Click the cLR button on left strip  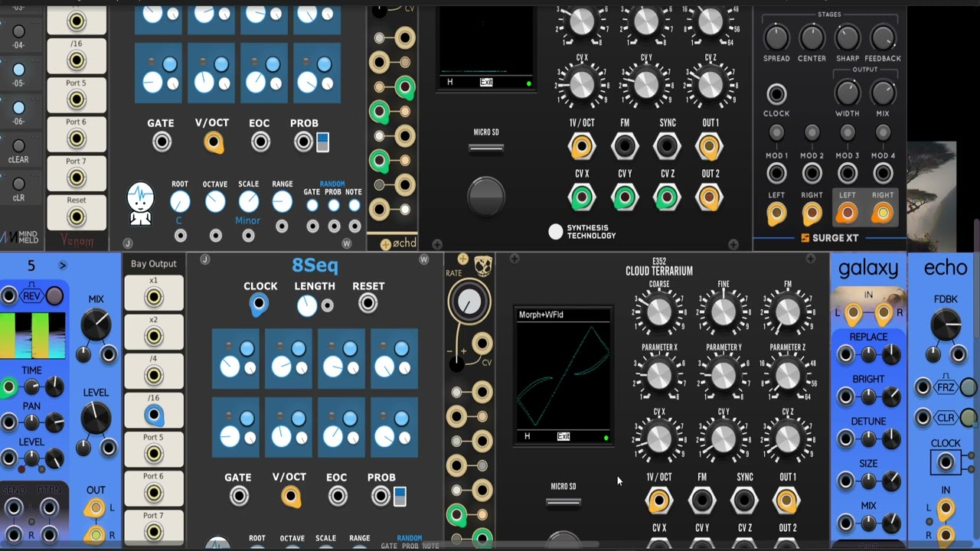(18, 184)
